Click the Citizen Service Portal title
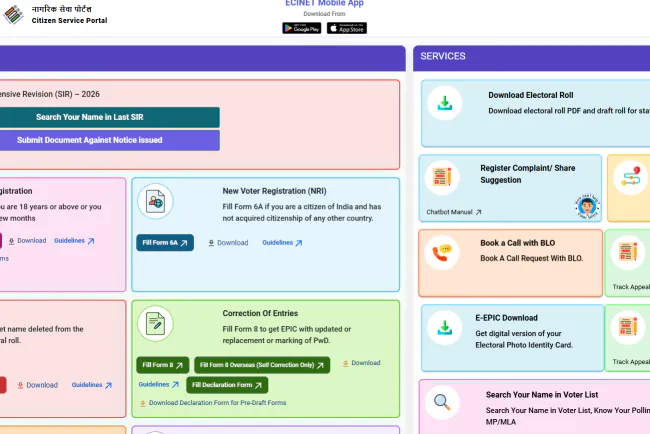The image size is (650, 434). (69, 20)
